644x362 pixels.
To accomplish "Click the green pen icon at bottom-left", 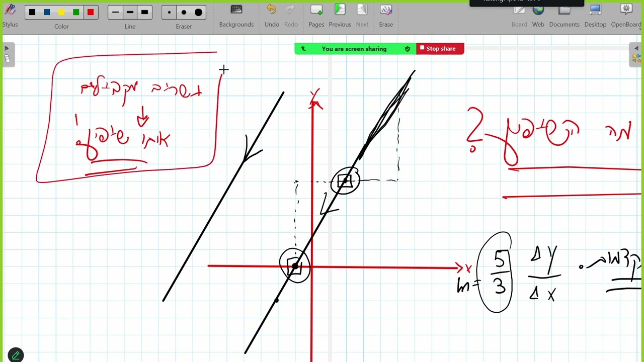I will [16, 355].
